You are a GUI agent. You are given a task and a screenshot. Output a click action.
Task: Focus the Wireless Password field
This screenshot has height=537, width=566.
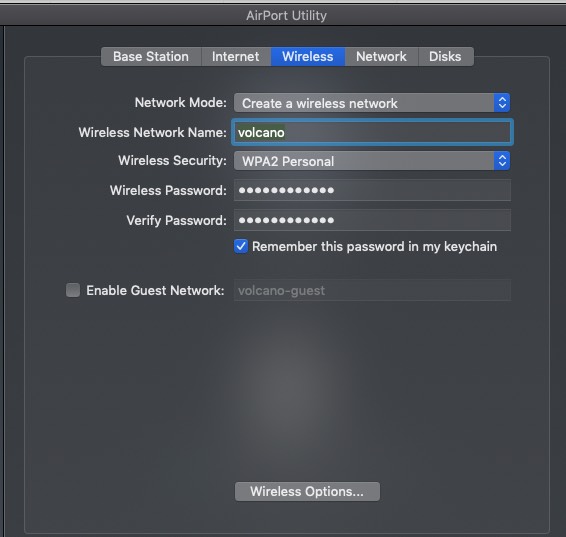(x=372, y=190)
